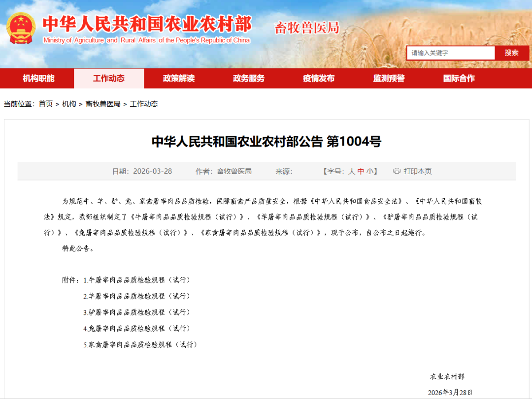Set font size to 大
The height and width of the screenshot is (399, 532).
pyautogui.click(x=352, y=171)
